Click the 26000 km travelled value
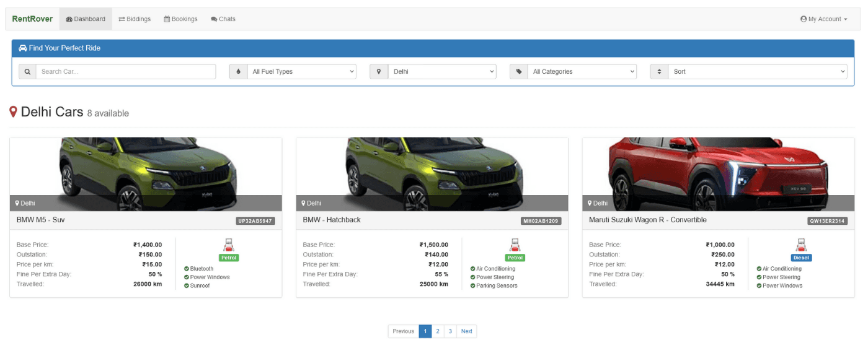 click(x=148, y=284)
